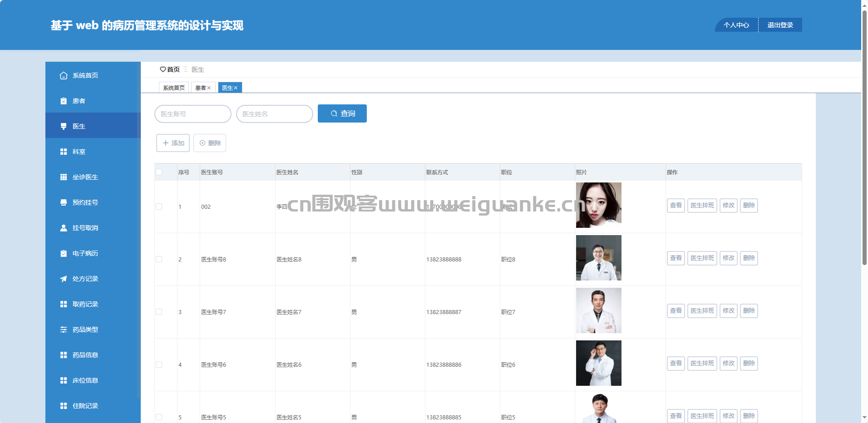Image resolution: width=868 pixels, height=423 pixels.
Task: Open 医生排班 for 医生账号6
Action: (x=702, y=364)
